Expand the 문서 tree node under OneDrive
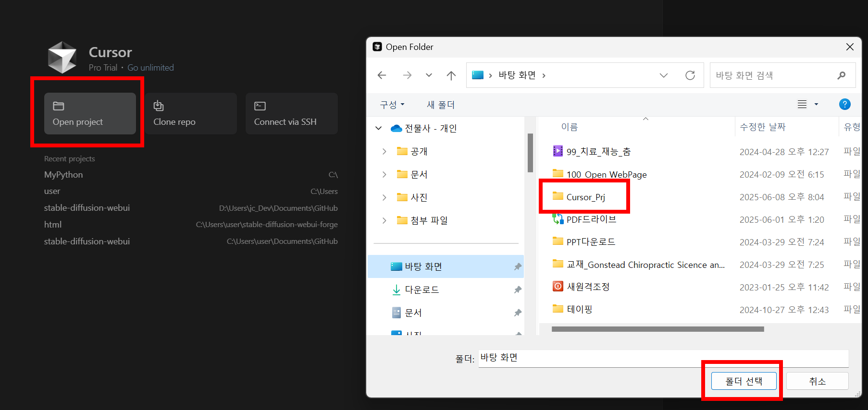The width and height of the screenshot is (868, 410). (384, 174)
